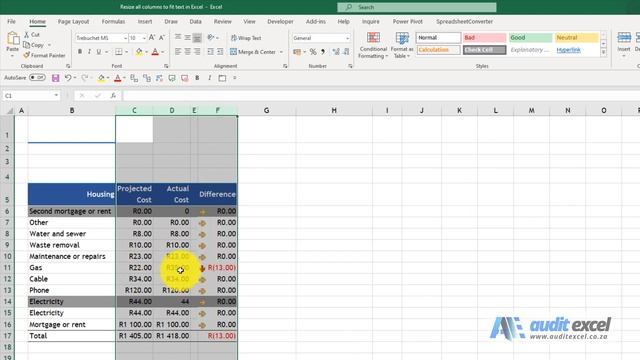This screenshot has height=360, width=640.
Task: Apply the Good cell style
Action: tap(530, 38)
